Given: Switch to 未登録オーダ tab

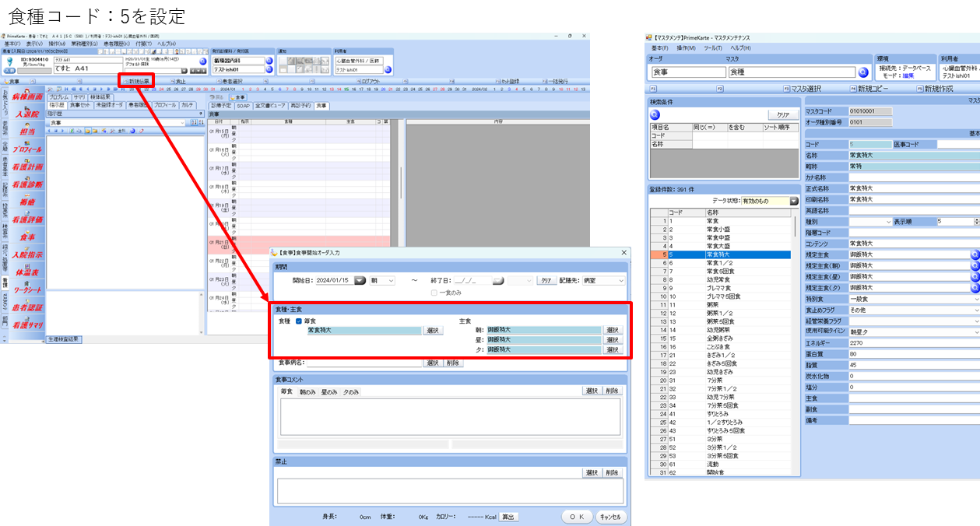Looking at the screenshot, I should coord(110,105).
